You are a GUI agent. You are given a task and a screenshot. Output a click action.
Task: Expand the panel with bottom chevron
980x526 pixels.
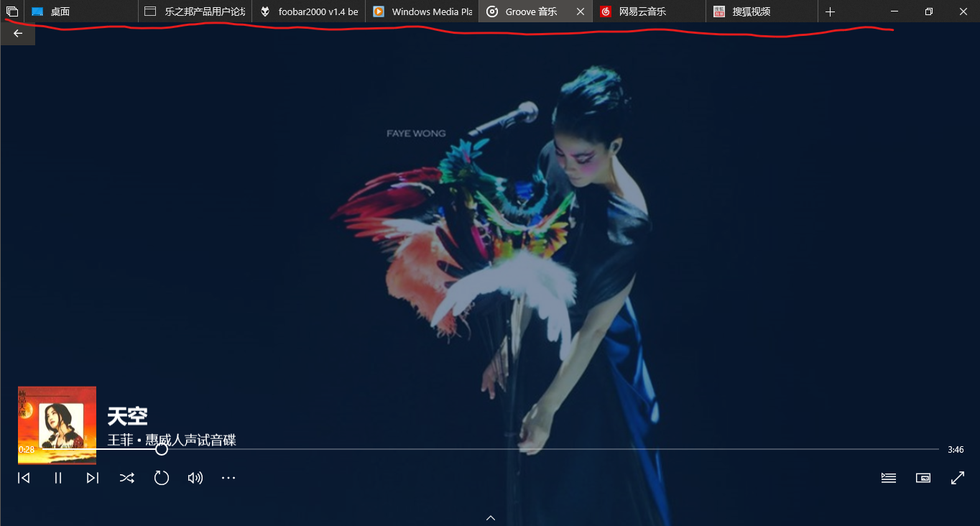coord(491,517)
